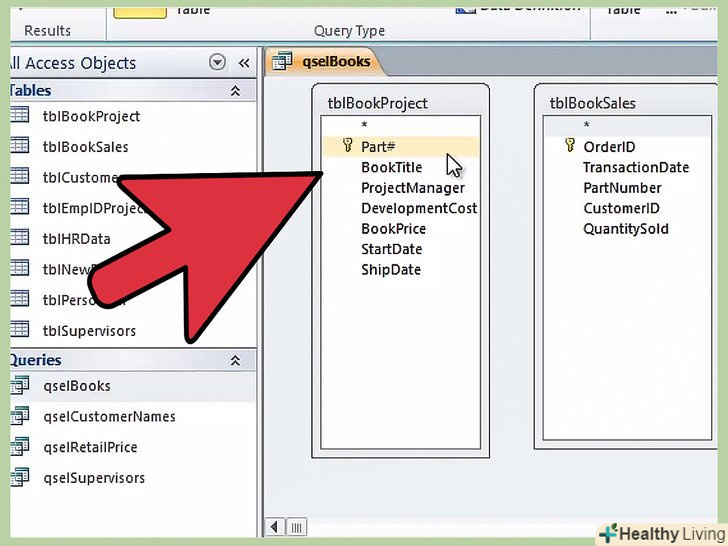Click the tblBookProject field list title bar

coord(400,103)
